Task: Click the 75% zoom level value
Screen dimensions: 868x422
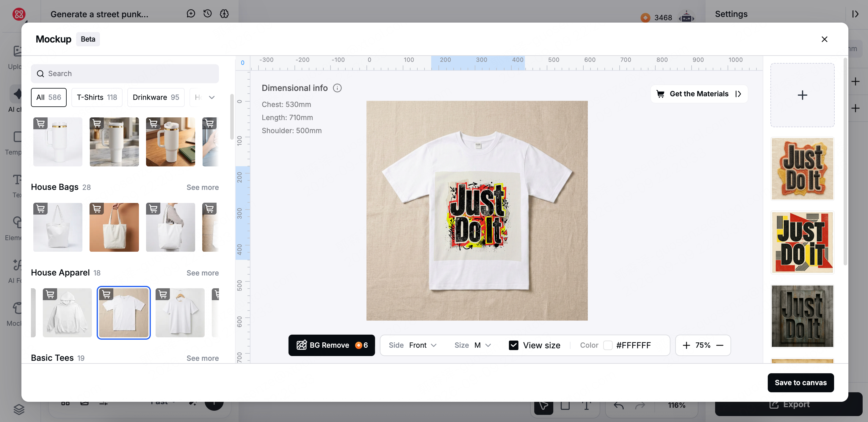Action: [x=703, y=345]
